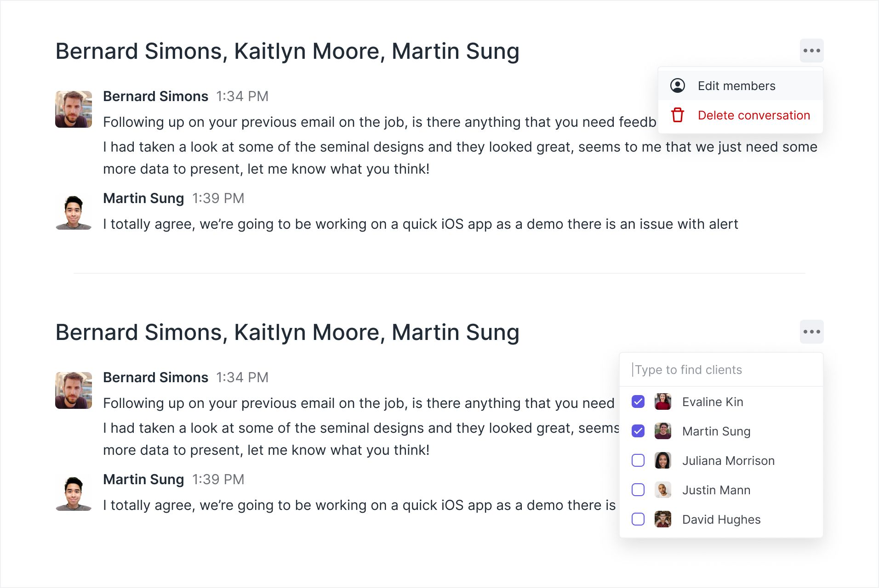Click Bernard Simons's avatar in the top conversation
879x588 pixels.
[x=74, y=109]
